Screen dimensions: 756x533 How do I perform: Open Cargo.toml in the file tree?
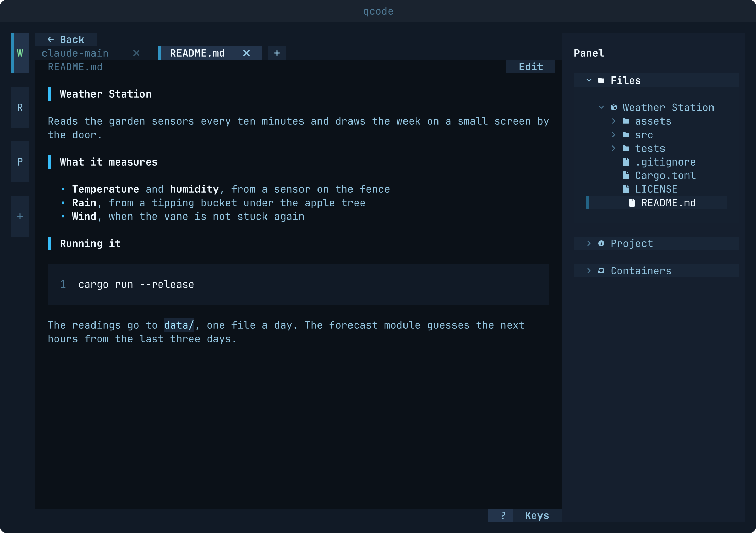[x=666, y=175]
